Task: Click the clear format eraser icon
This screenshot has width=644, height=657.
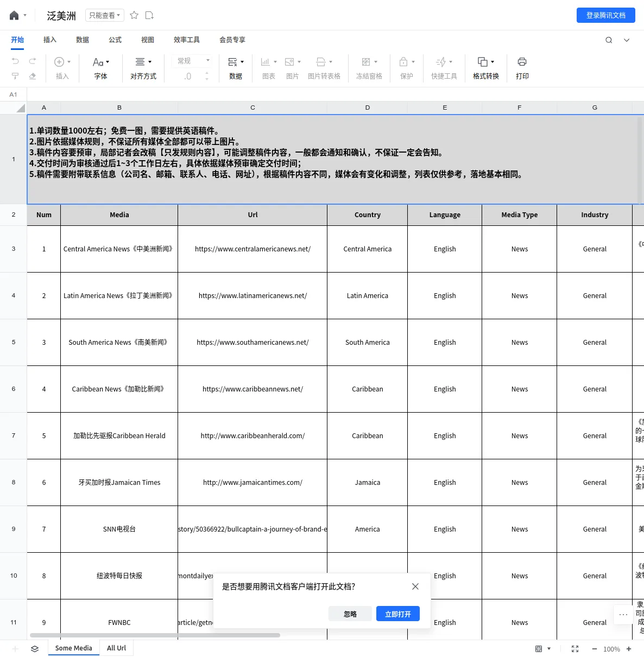Action: click(x=33, y=76)
